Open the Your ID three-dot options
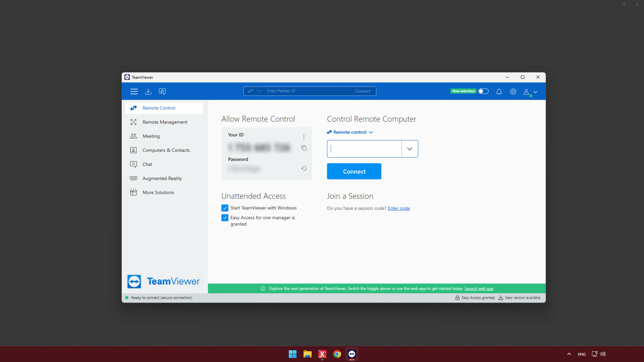The height and width of the screenshot is (362, 644). tap(304, 137)
